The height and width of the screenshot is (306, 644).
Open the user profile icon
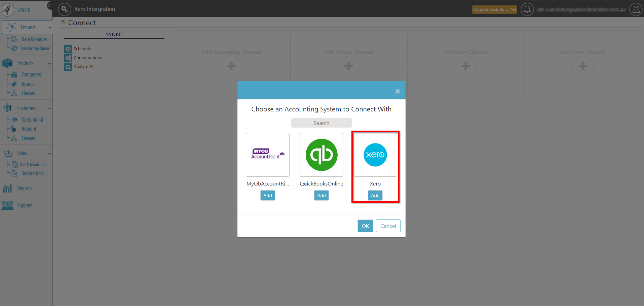(x=636, y=9)
